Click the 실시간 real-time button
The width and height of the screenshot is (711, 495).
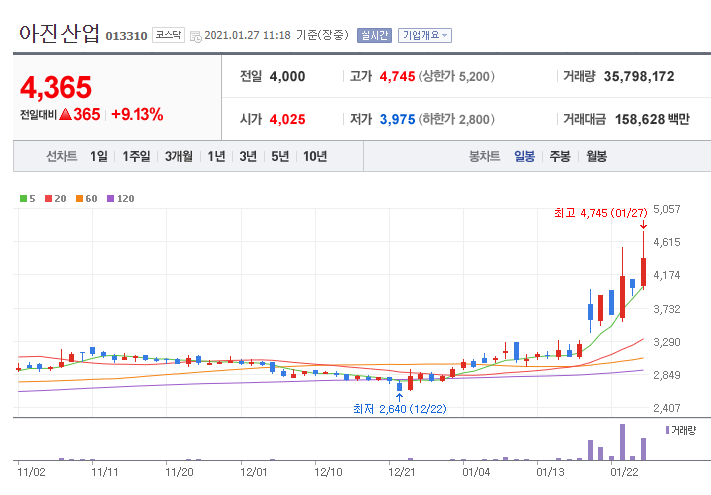pyautogui.click(x=374, y=35)
